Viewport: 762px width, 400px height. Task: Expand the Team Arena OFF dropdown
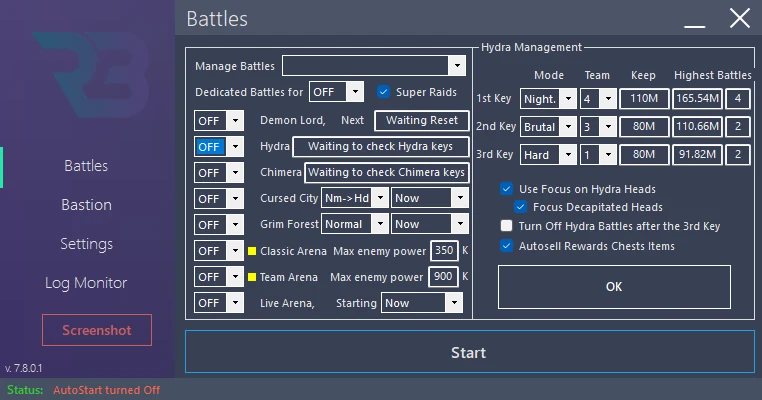(235, 277)
